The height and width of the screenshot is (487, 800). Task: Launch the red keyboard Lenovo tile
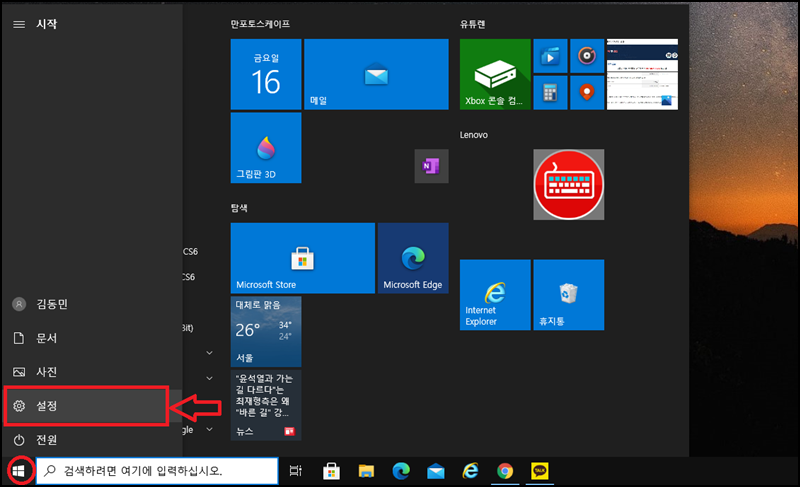point(568,184)
